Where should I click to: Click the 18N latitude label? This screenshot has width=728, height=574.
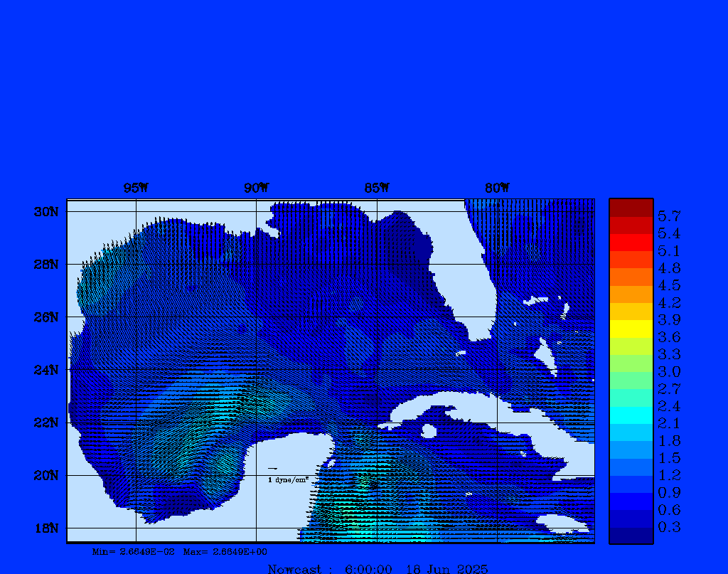[45, 528]
